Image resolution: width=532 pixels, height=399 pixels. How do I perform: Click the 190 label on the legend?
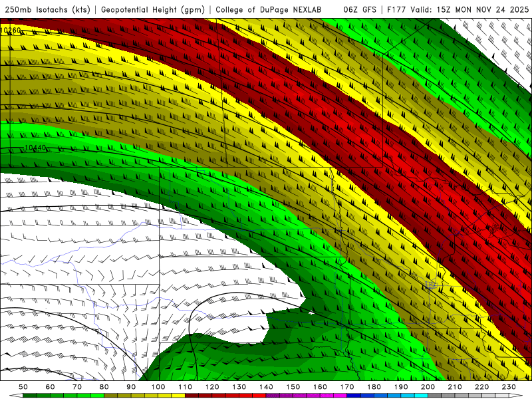(x=401, y=387)
